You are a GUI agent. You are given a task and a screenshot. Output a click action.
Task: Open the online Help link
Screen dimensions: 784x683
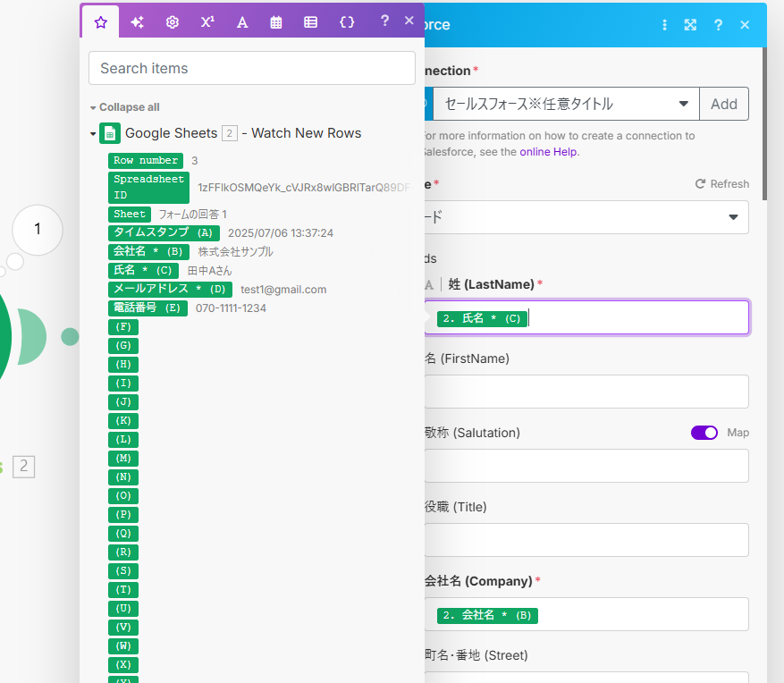[548, 152]
